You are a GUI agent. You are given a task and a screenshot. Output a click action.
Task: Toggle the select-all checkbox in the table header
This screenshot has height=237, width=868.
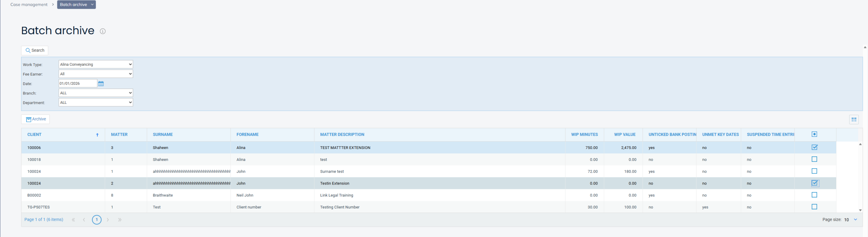pyautogui.click(x=814, y=134)
